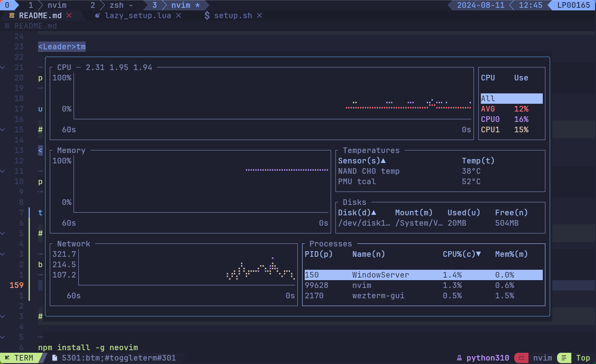Sort processes by PID(p) column
The image size is (596, 364).
(x=319, y=254)
